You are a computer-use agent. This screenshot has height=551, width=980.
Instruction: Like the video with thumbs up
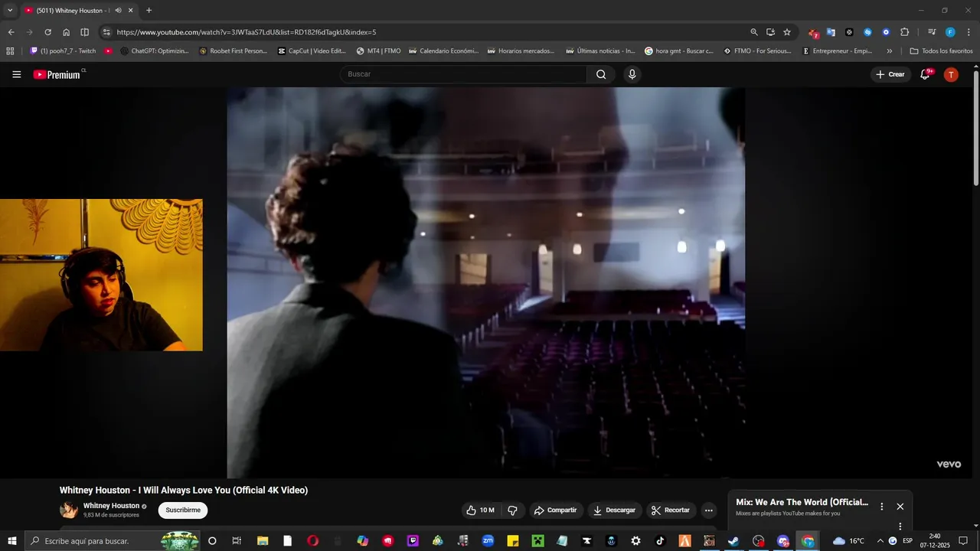pos(479,510)
